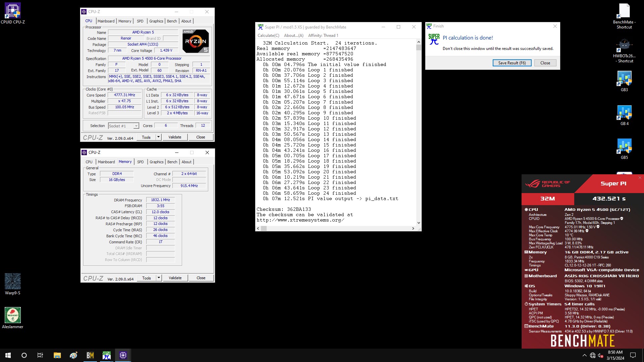The width and height of the screenshot is (644, 362).
Task: Click the taskbar clock showing 8:50 AM
Action: pos(615,355)
